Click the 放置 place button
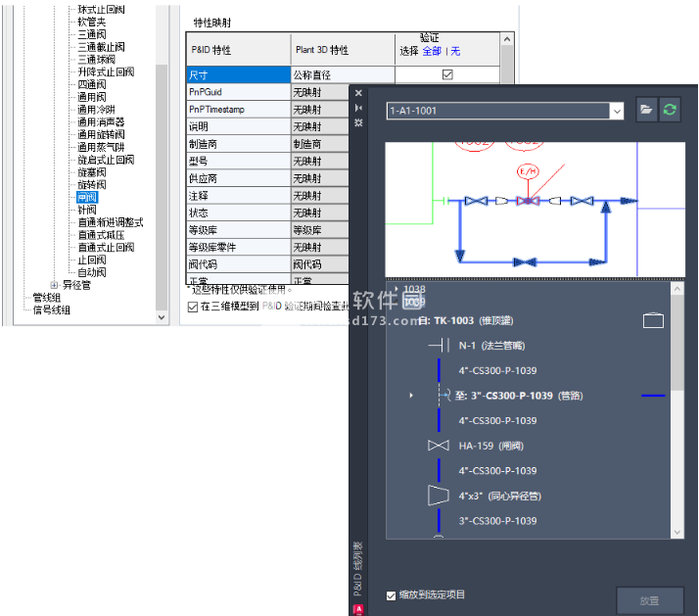The width and height of the screenshot is (699, 616). coord(650,601)
